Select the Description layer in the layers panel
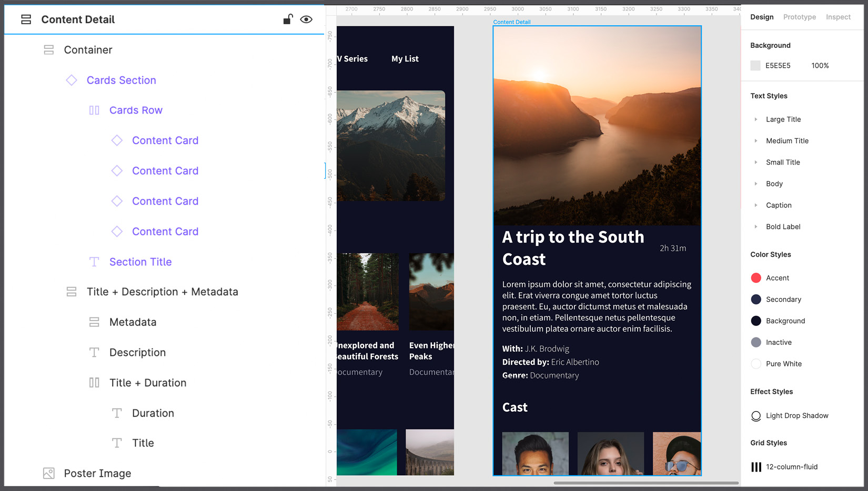 pyautogui.click(x=137, y=352)
